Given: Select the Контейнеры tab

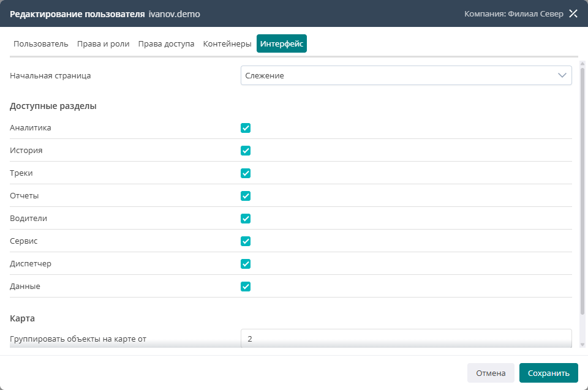Looking at the screenshot, I should point(227,44).
